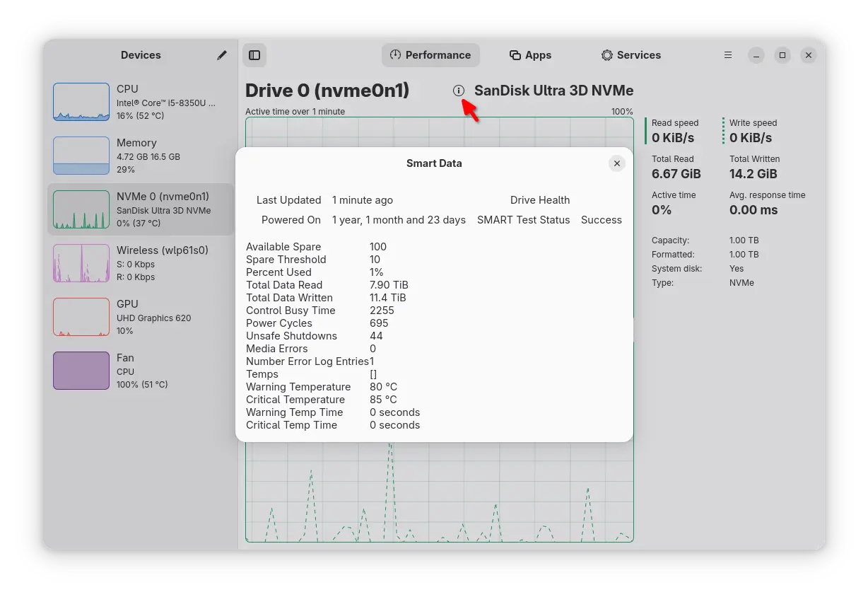Switch to the Performance tab
This screenshot has width=868, height=597.
coord(430,55)
